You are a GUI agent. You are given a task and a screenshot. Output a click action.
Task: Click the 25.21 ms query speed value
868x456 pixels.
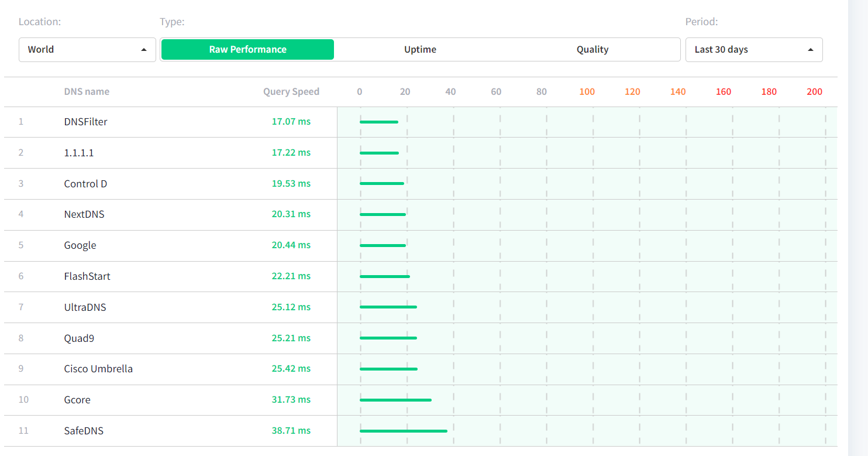(291, 338)
